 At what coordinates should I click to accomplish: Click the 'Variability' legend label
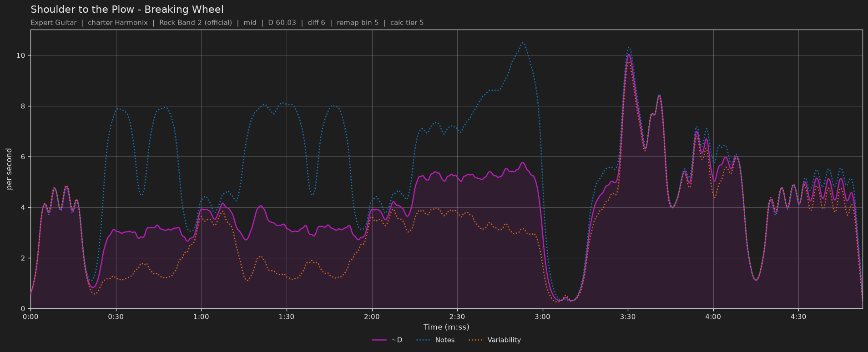click(504, 340)
